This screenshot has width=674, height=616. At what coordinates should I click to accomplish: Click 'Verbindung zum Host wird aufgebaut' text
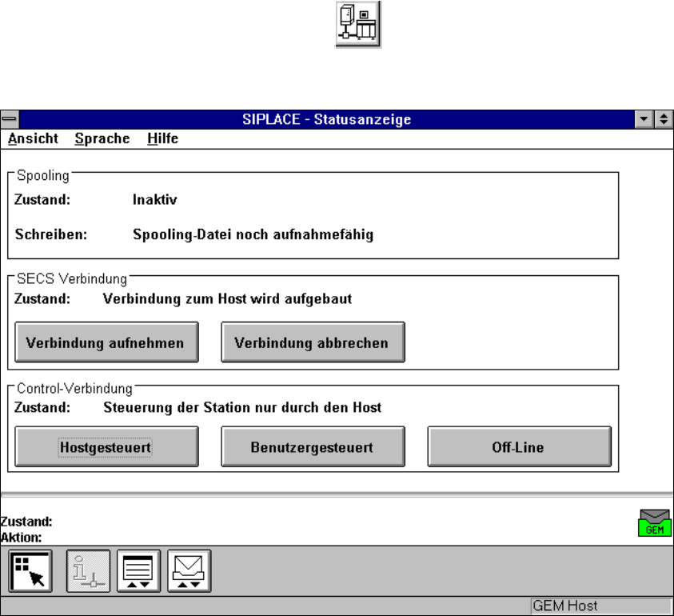click(x=227, y=298)
